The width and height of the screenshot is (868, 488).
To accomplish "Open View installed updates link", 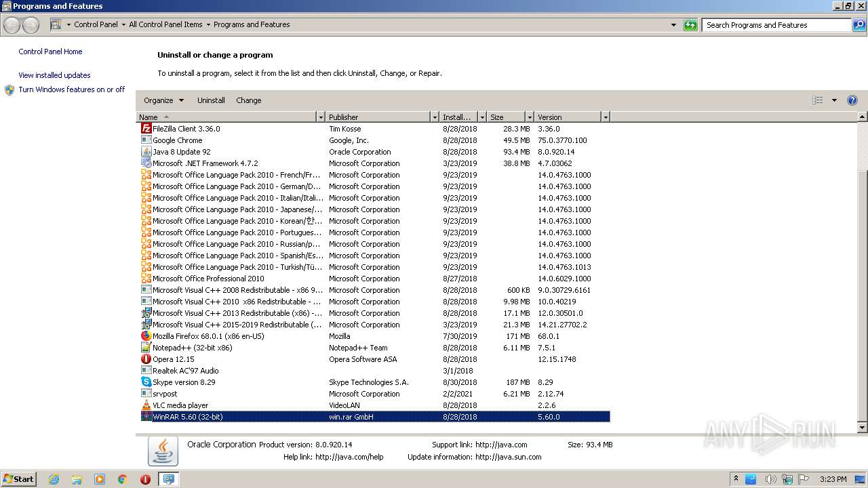I will click(54, 75).
